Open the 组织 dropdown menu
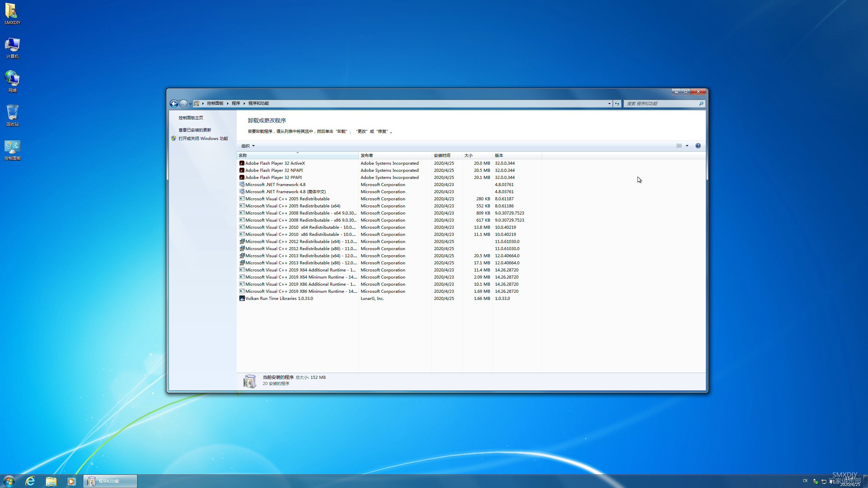 click(248, 146)
